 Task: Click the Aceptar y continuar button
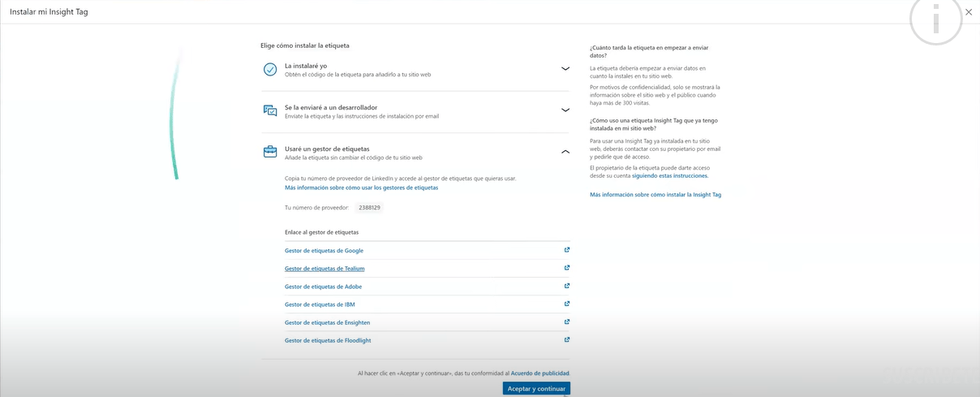[536, 389]
